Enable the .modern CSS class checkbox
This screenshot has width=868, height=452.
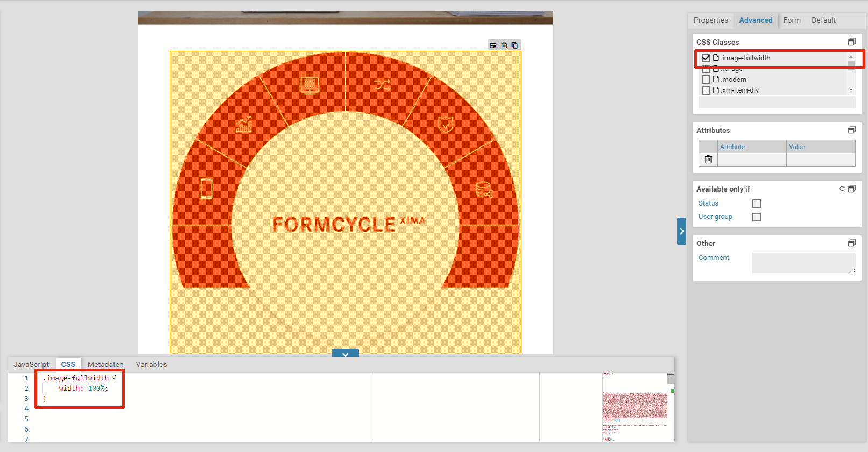(706, 80)
